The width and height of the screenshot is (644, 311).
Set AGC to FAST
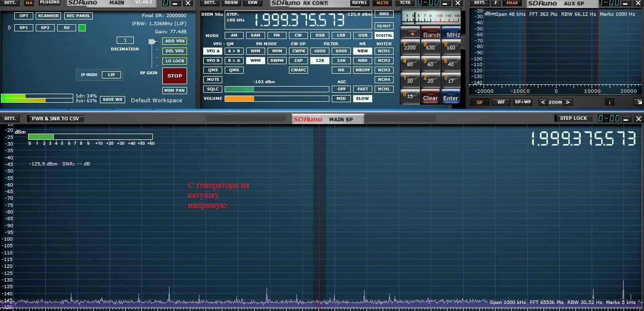363,89
